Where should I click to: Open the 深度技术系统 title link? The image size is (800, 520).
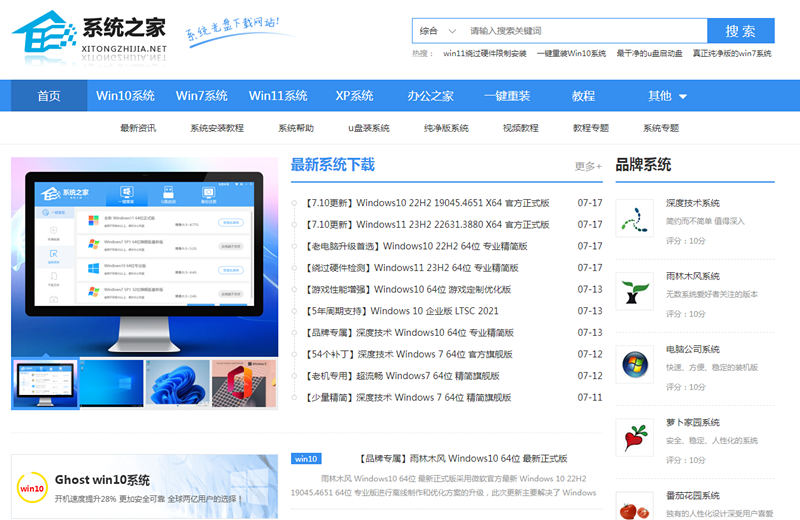(x=692, y=203)
